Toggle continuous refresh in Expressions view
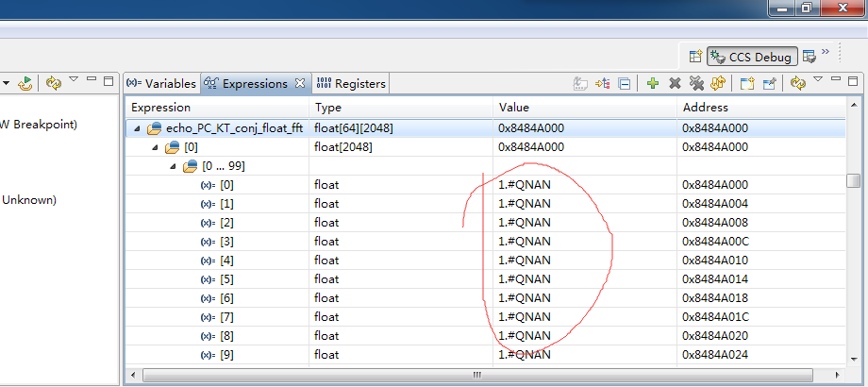The width and height of the screenshot is (868, 387). tap(797, 84)
